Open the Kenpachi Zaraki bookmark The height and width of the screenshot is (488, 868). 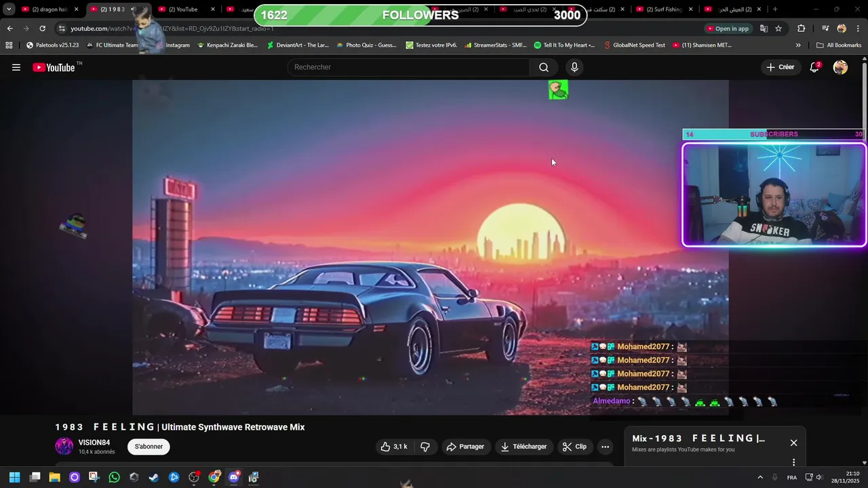pos(228,45)
